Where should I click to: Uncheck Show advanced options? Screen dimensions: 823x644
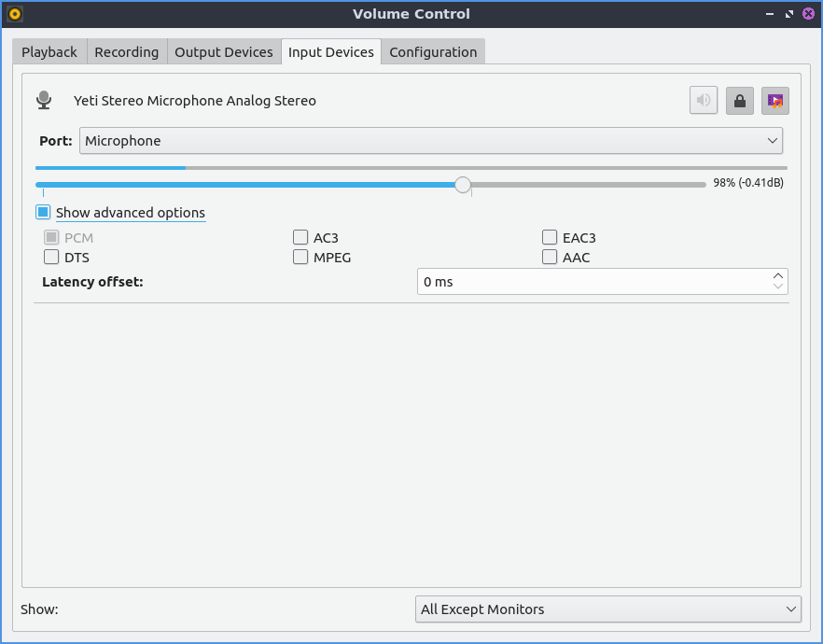tap(43, 213)
